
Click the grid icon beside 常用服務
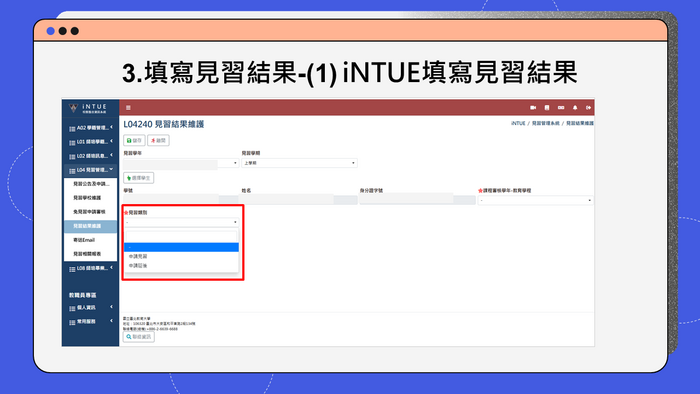[x=72, y=322]
